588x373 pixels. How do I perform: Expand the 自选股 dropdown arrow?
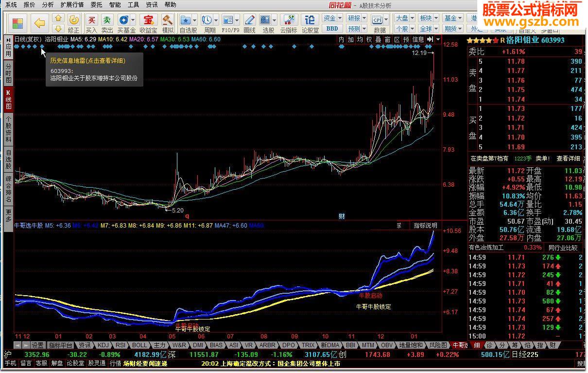coord(195,20)
